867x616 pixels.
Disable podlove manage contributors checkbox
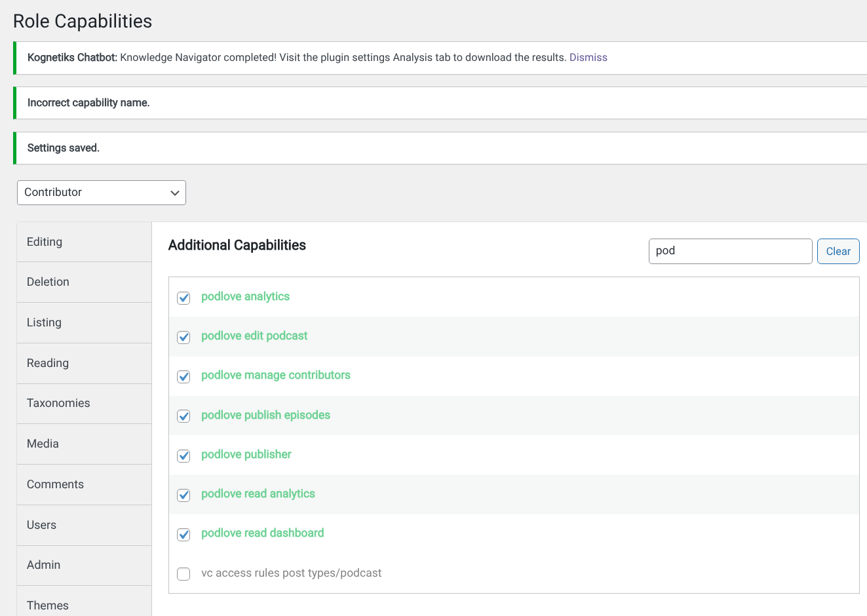[x=183, y=376]
